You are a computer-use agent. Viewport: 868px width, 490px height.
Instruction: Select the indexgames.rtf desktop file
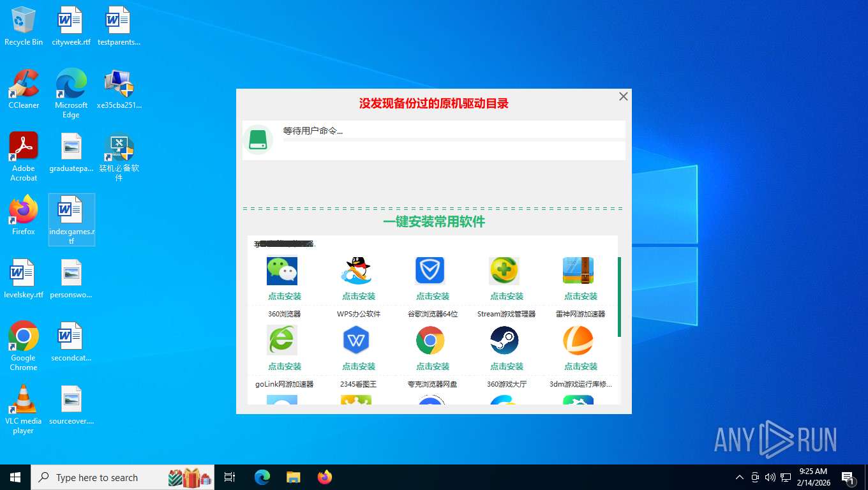click(71, 219)
